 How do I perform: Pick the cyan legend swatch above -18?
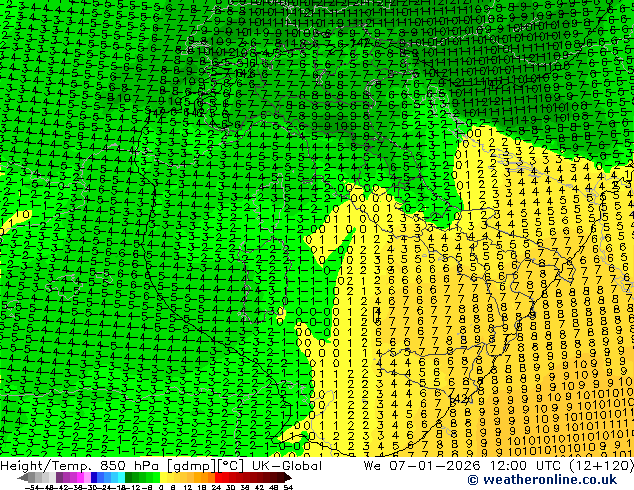pos(121,477)
